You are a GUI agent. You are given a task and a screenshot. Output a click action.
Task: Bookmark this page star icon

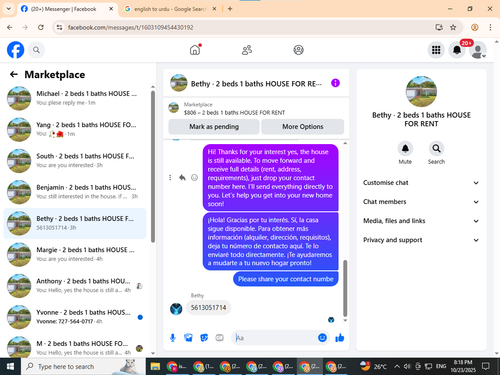(x=453, y=27)
